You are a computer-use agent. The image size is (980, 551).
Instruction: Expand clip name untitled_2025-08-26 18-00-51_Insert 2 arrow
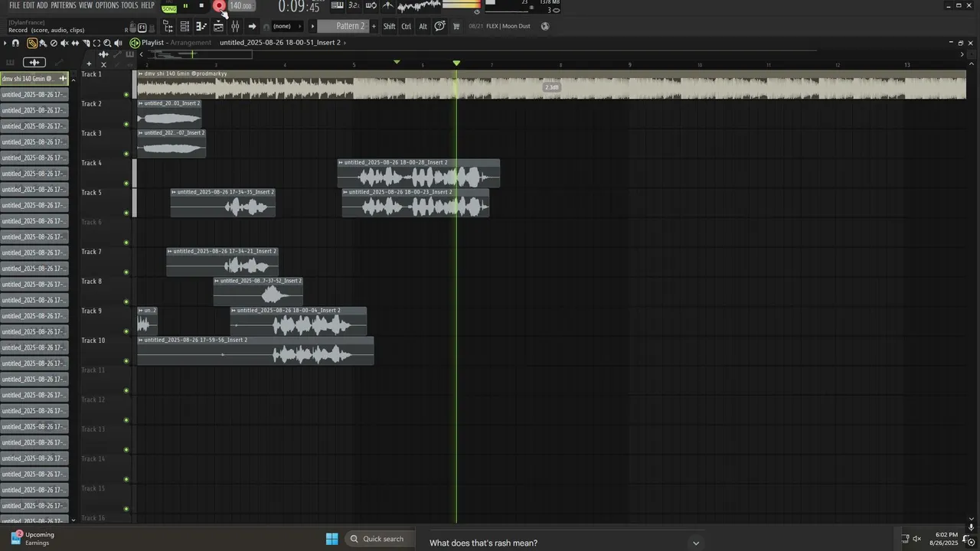[x=345, y=43]
